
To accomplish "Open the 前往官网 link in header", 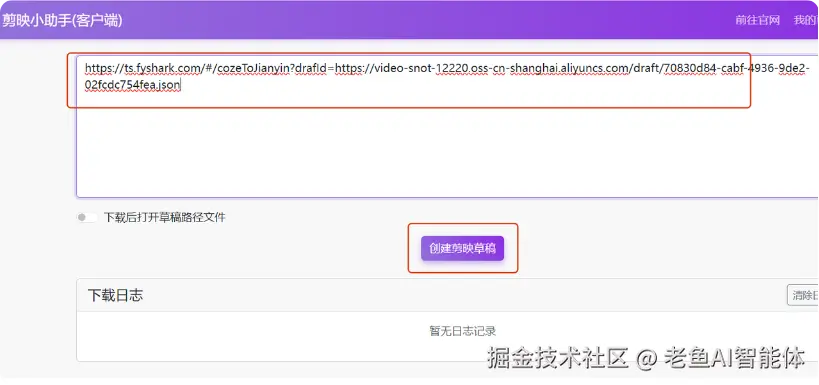I will [x=757, y=20].
